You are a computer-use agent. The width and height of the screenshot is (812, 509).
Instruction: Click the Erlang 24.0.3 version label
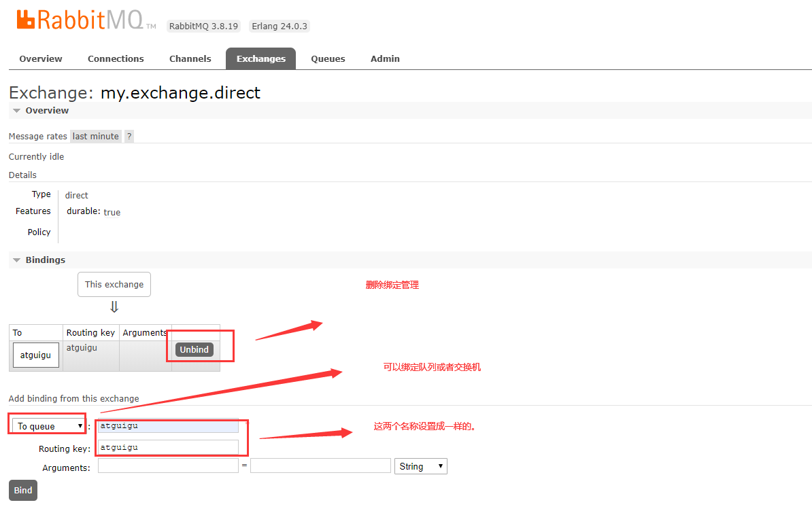click(280, 26)
